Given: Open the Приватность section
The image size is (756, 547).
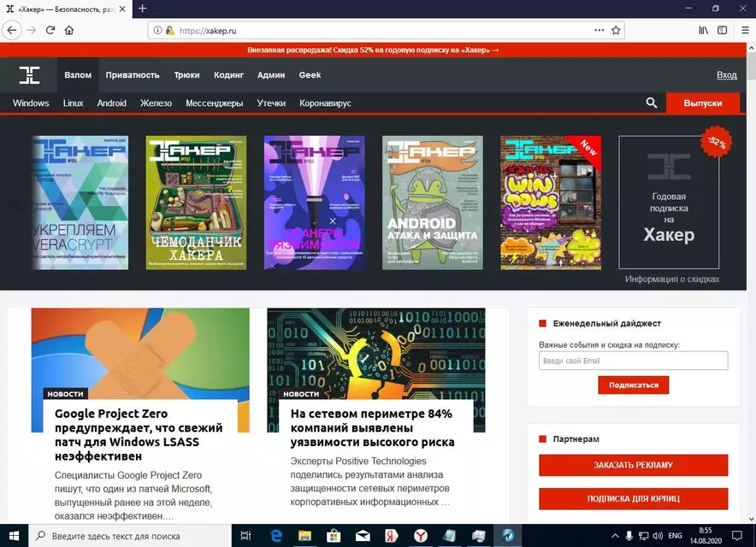Looking at the screenshot, I should [133, 75].
